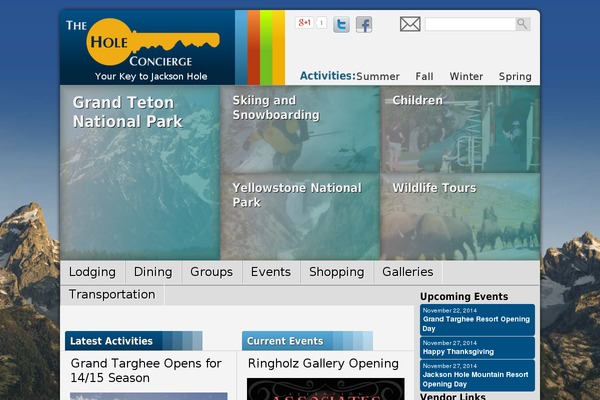Open the Facebook icon link
Screen dimensions: 600x400
(x=364, y=24)
